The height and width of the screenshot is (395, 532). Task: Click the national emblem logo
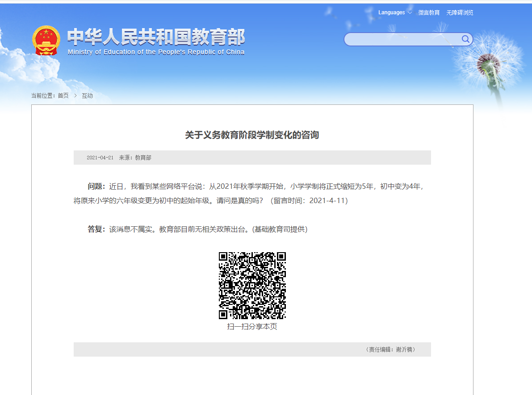(x=46, y=41)
